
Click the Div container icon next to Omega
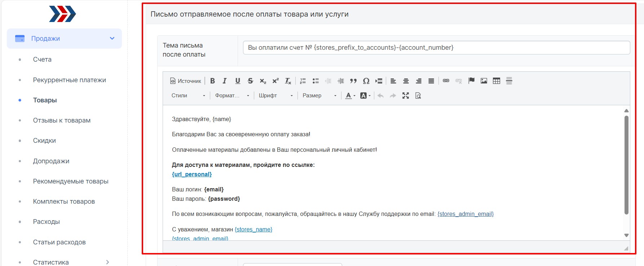coord(379,81)
